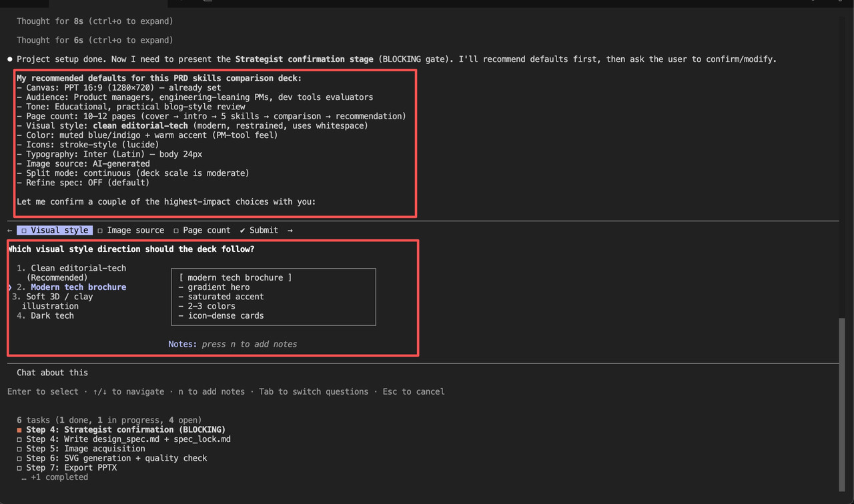Check "Step 6: SVG generation + quality check"
Viewport: 854px width, 504px height.
coord(112,458)
